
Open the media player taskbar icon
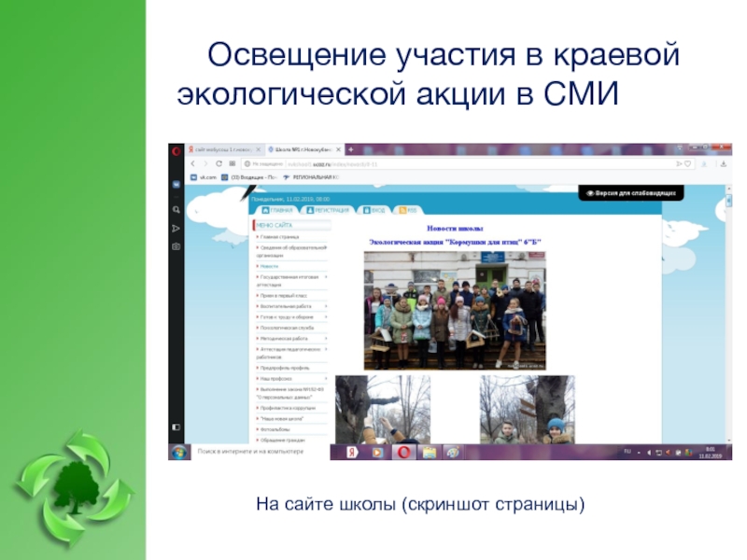377,452
